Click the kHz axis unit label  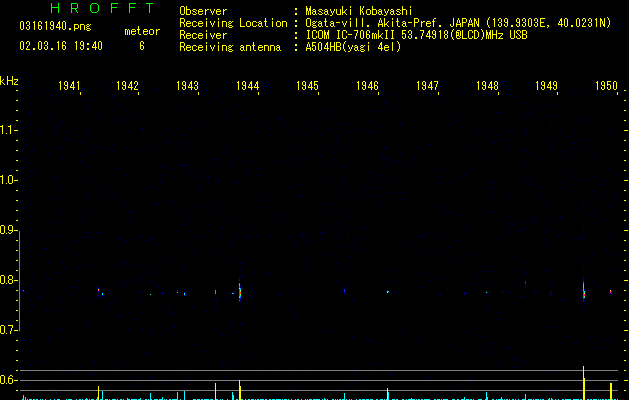[9, 81]
